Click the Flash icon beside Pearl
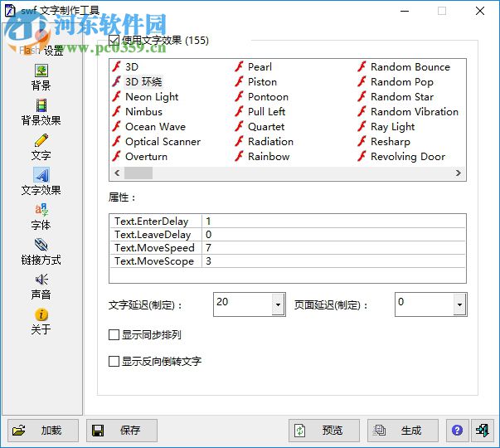Image resolution: width=500 pixels, height=448 pixels. click(x=239, y=66)
